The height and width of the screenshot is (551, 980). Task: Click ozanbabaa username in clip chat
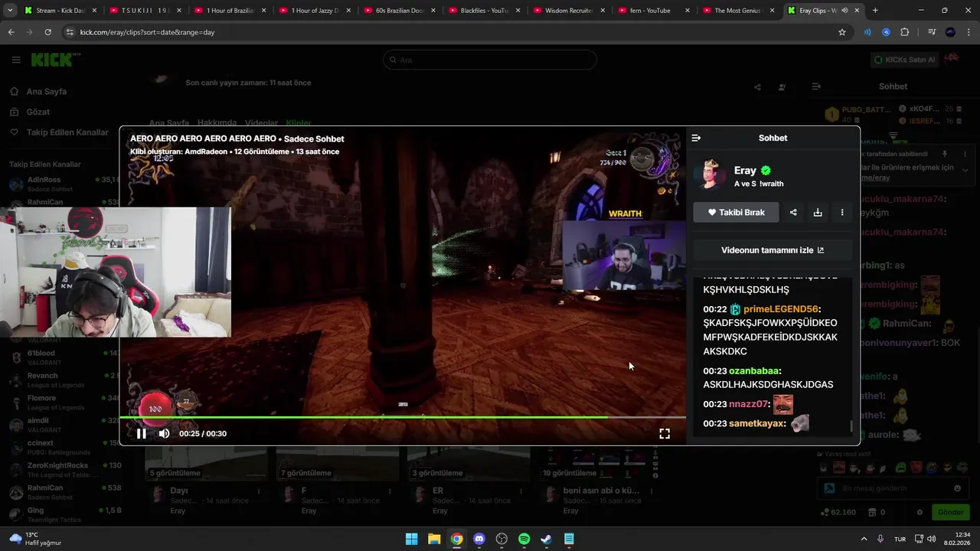(753, 371)
